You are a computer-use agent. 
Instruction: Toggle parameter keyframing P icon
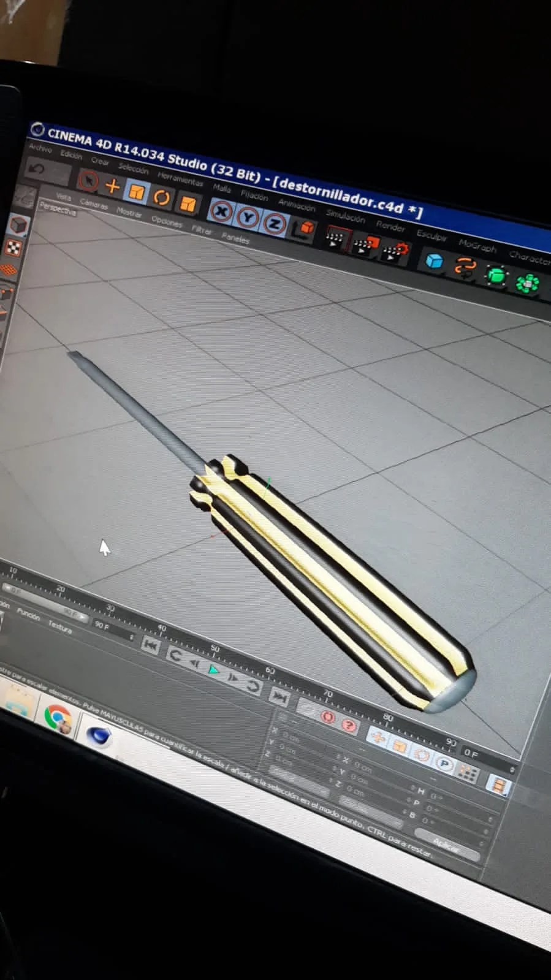click(x=444, y=764)
